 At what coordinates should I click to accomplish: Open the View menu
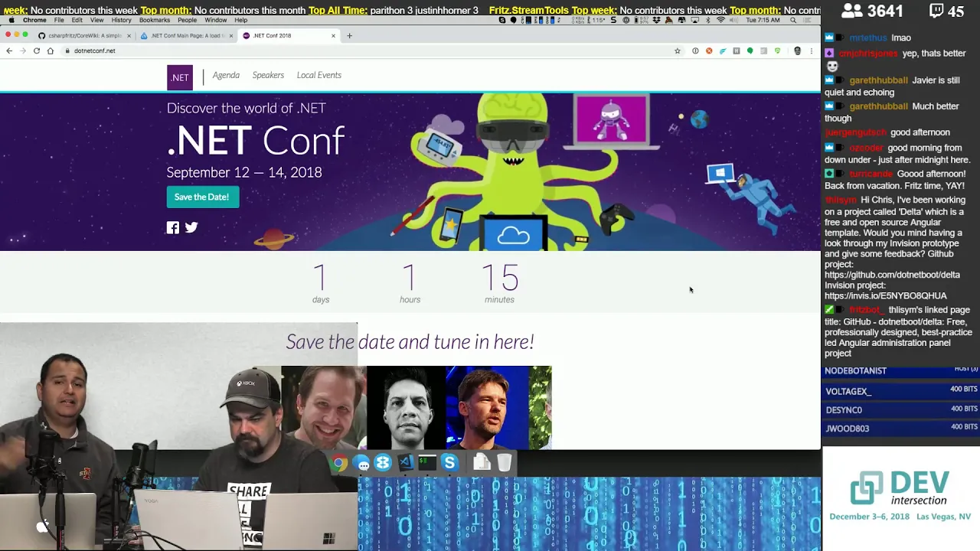pyautogui.click(x=97, y=20)
